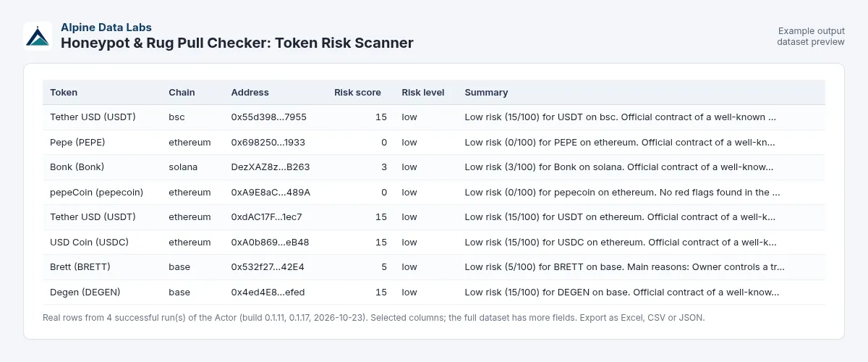868x362 pixels.
Task: Click address 0xdAC17F...1ec7
Action: point(267,217)
